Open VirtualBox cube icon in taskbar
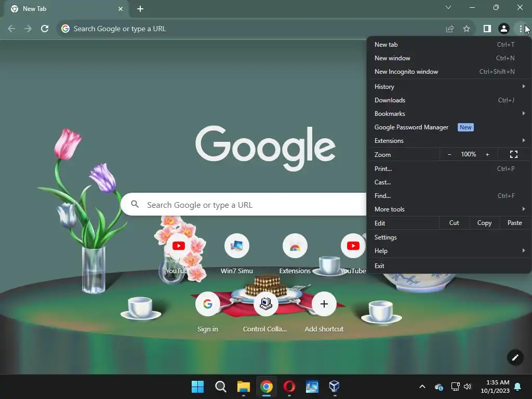Viewport: 532px width, 399px height. [x=335, y=387]
